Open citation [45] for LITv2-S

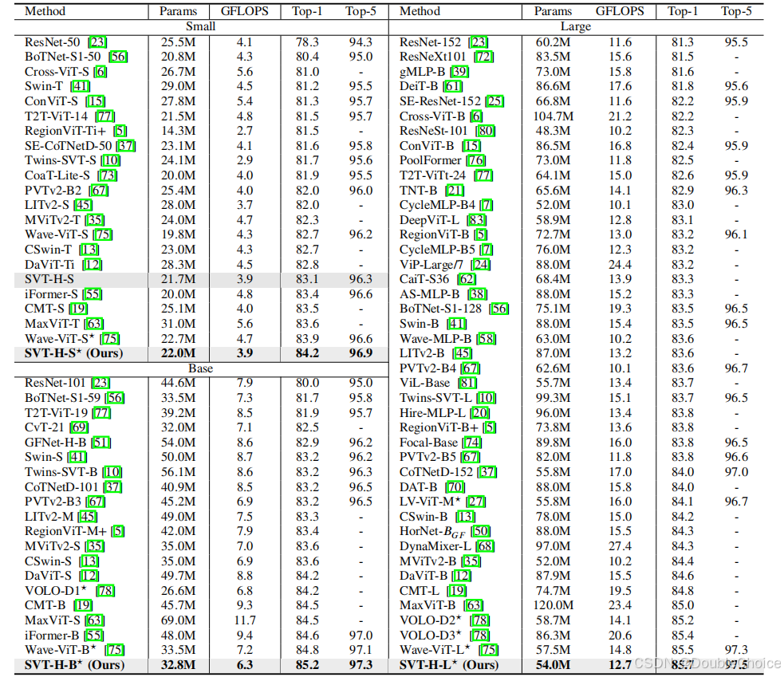(x=83, y=205)
